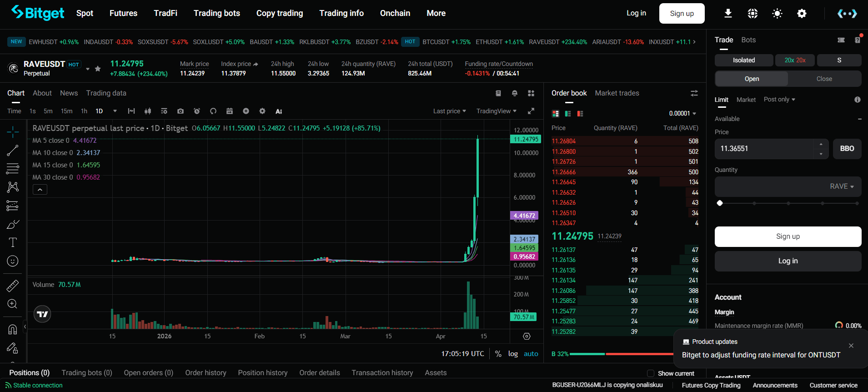
Task: Open the RAVE quantity unit dropdown
Action: (x=842, y=186)
